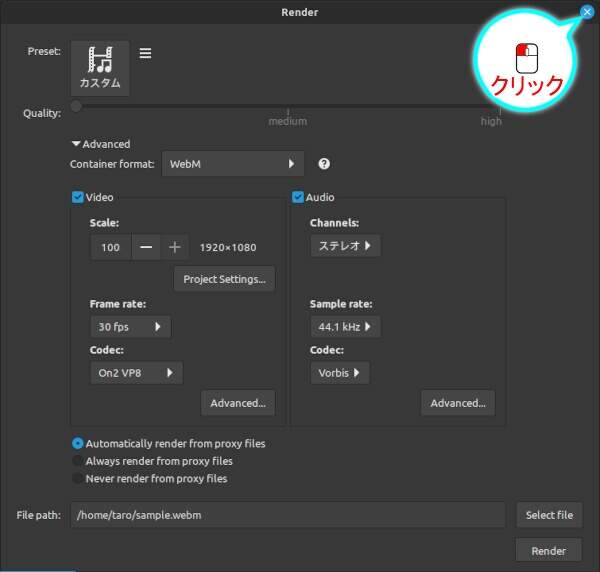Open the 30 fps frame rate dropdown
The image size is (600, 572).
(x=130, y=327)
